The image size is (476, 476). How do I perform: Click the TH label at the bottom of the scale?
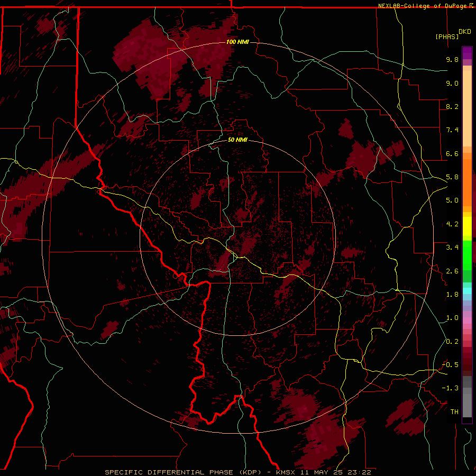(454, 412)
